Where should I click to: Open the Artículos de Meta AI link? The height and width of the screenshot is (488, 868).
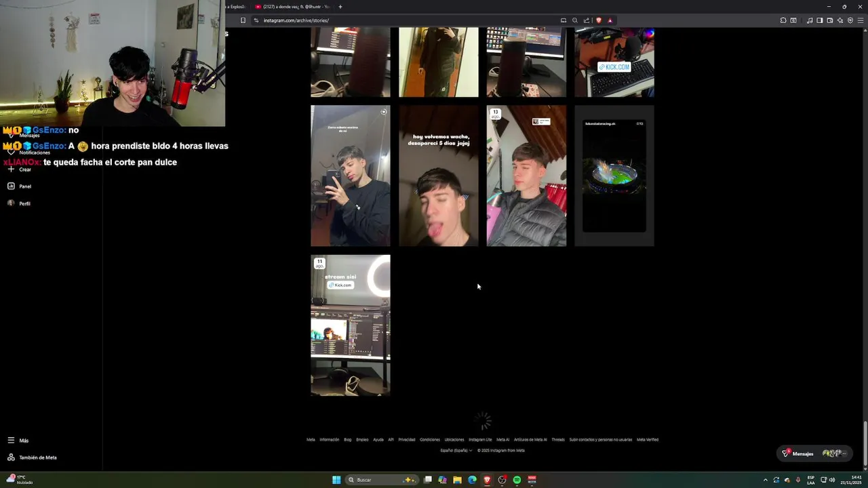[x=530, y=440]
